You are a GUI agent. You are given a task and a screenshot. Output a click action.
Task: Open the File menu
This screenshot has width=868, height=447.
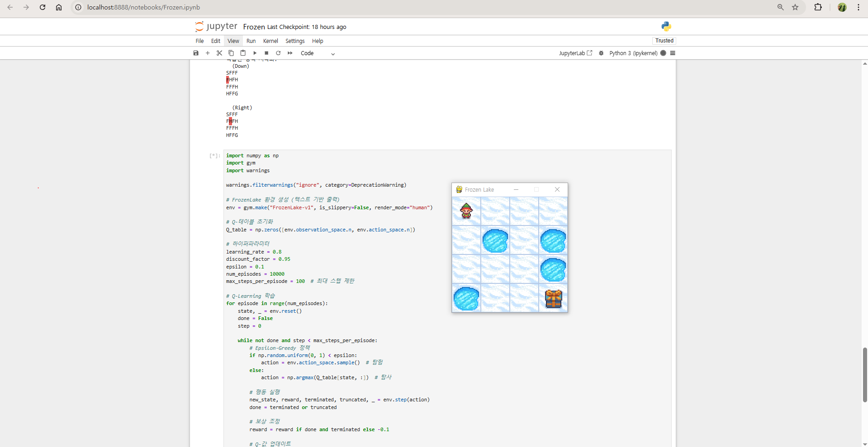pyautogui.click(x=199, y=41)
